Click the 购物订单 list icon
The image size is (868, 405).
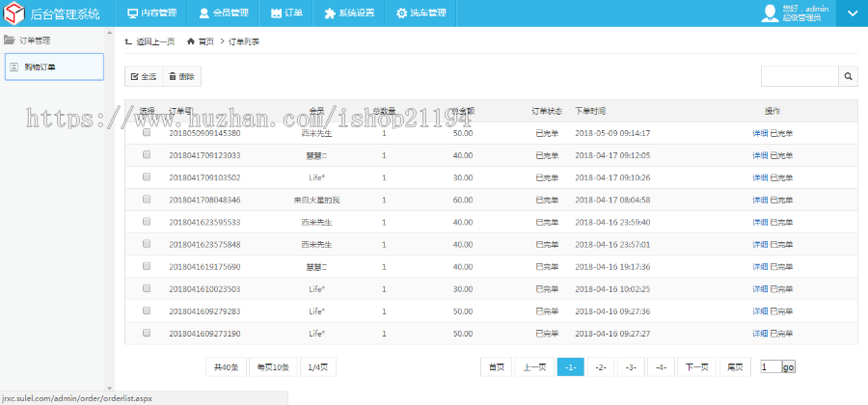[x=14, y=67]
